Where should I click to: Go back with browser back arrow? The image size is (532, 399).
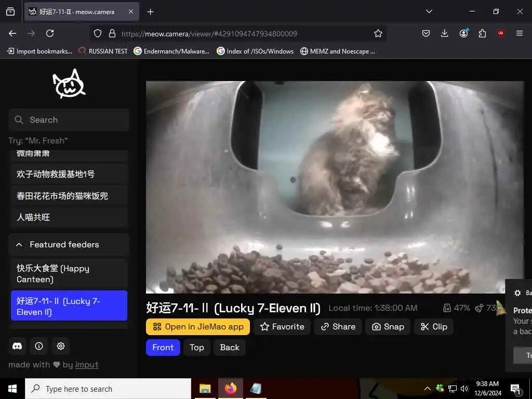[12, 33]
